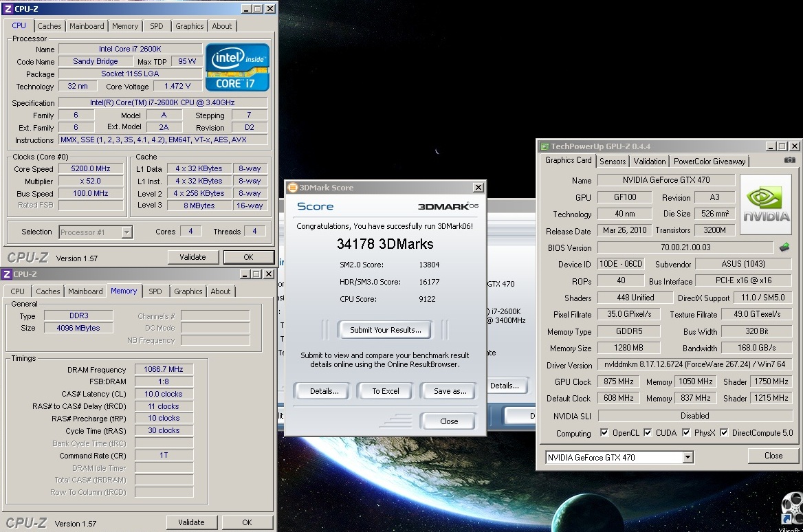803x532 pixels.
Task: Click the GPU-Z BIOS Version field
Action: [685, 247]
